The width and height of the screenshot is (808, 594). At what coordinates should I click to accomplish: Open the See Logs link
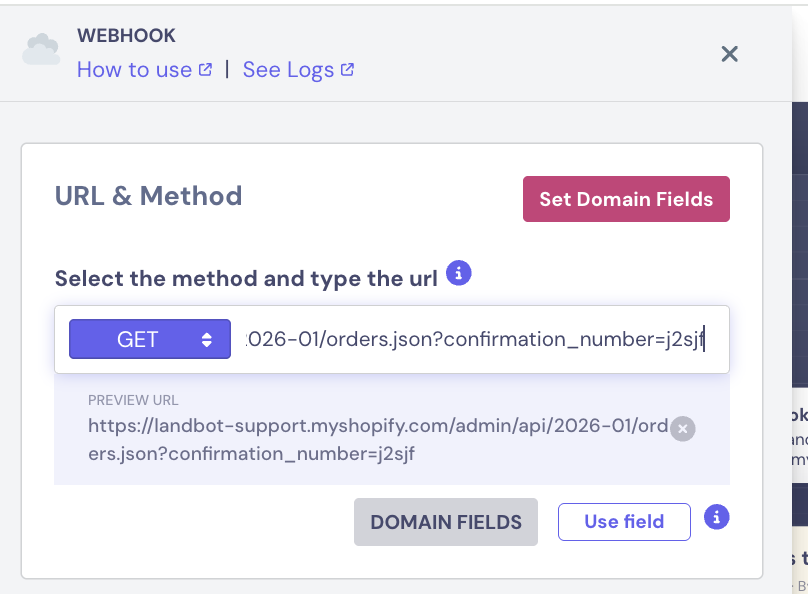tap(288, 70)
